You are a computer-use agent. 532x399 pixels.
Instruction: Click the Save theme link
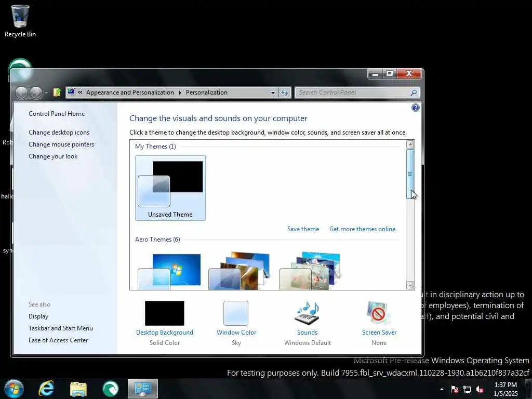[303, 229]
